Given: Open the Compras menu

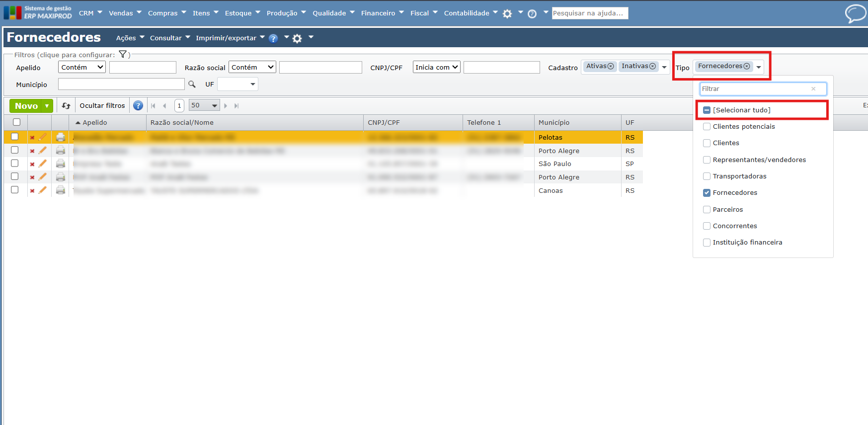Looking at the screenshot, I should 167,13.
